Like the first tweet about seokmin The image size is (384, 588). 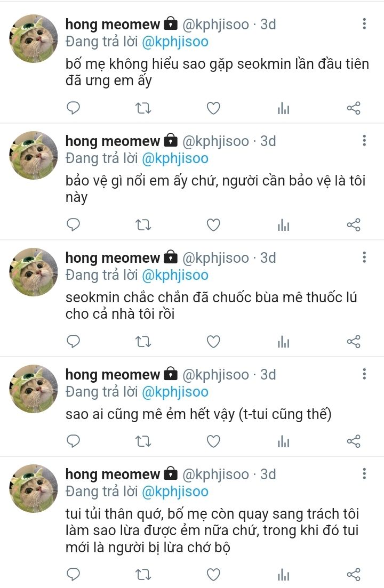(213, 108)
